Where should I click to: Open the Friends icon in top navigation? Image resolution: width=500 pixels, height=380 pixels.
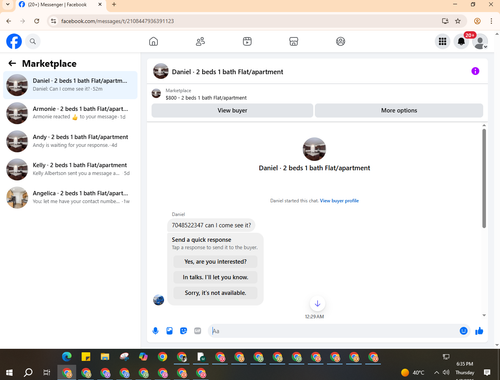(200, 41)
